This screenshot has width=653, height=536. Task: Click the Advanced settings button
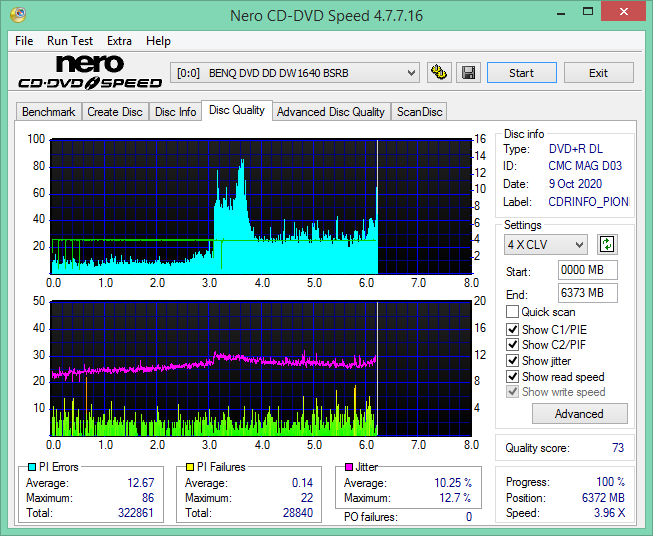579,414
